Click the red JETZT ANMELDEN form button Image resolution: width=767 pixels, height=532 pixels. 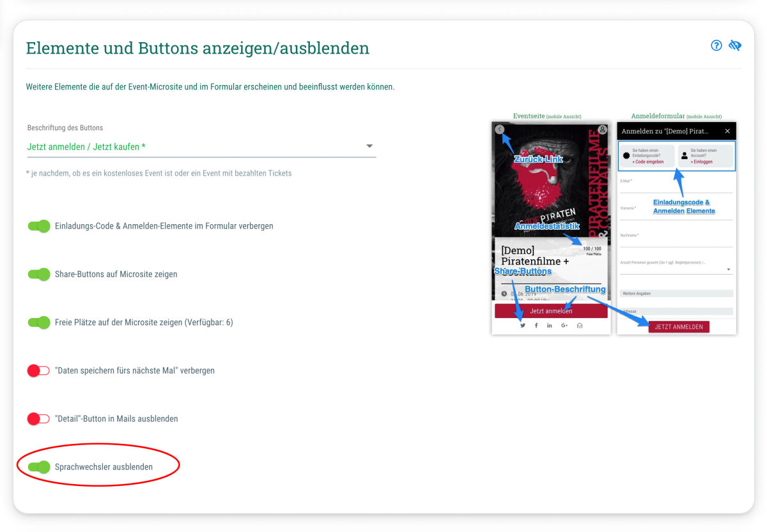(x=678, y=327)
